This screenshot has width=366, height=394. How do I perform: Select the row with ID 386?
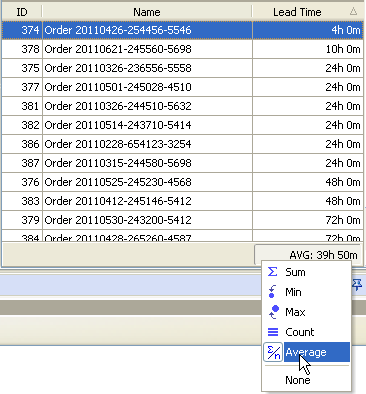pyautogui.click(x=183, y=144)
